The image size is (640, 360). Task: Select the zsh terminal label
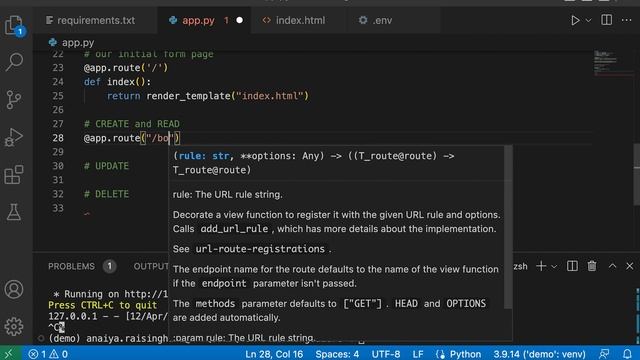[520, 266]
